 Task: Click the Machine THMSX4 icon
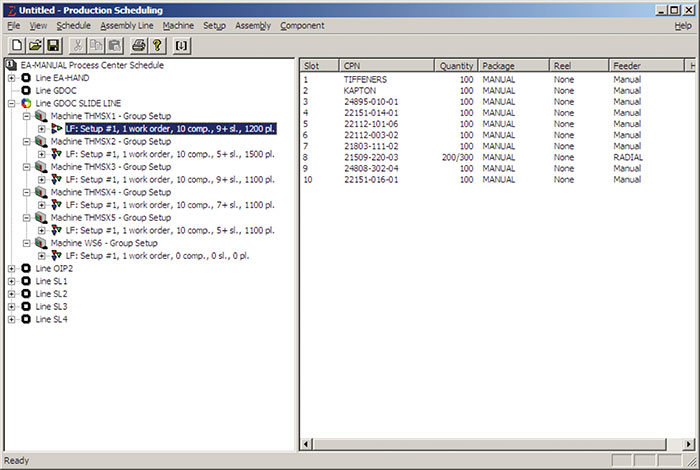[x=41, y=192]
